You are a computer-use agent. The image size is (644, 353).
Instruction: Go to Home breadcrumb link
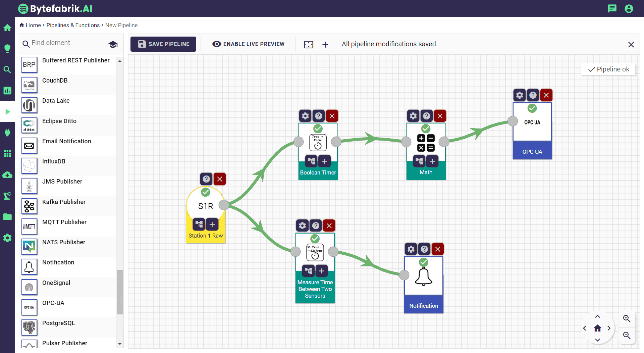[x=33, y=26]
